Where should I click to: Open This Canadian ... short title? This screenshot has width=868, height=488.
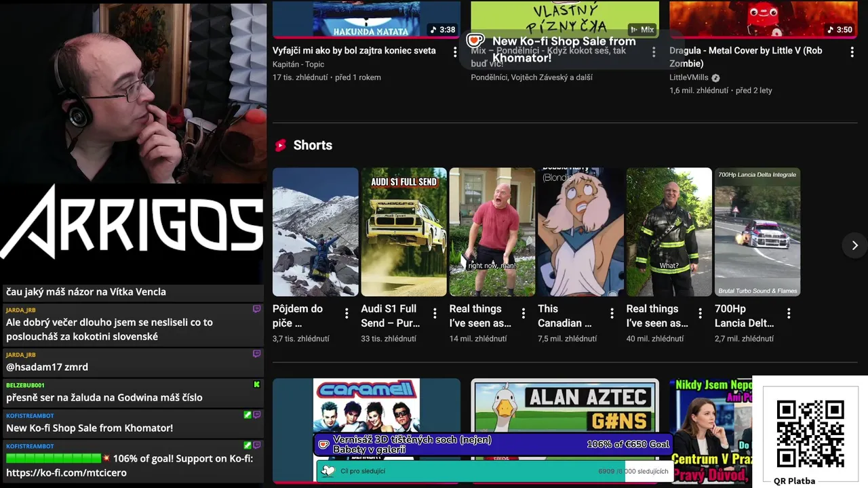point(564,316)
